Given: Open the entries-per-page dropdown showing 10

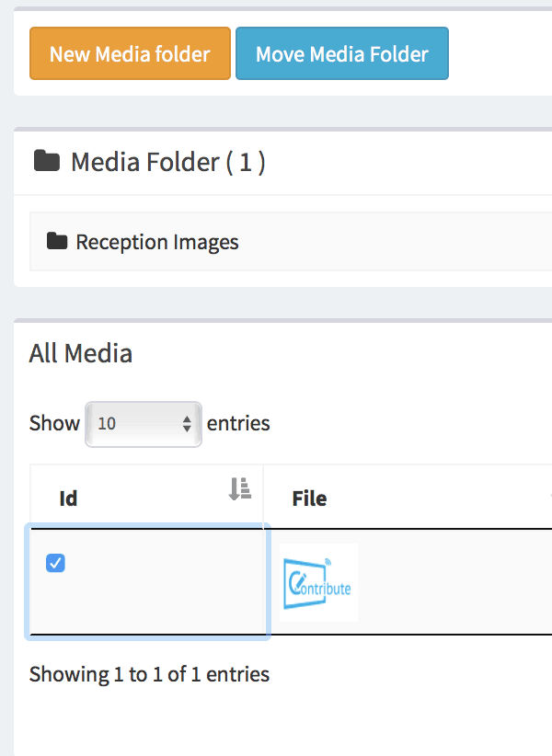Looking at the screenshot, I should [144, 424].
